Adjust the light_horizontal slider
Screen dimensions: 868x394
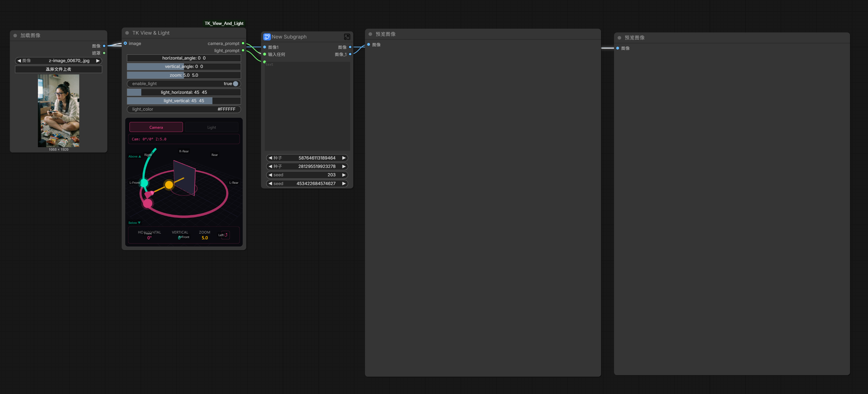click(x=184, y=92)
